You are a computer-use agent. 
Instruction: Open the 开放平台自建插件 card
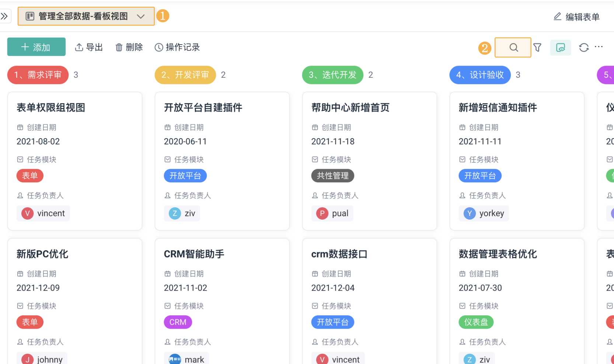pyautogui.click(x=222, y=161)
